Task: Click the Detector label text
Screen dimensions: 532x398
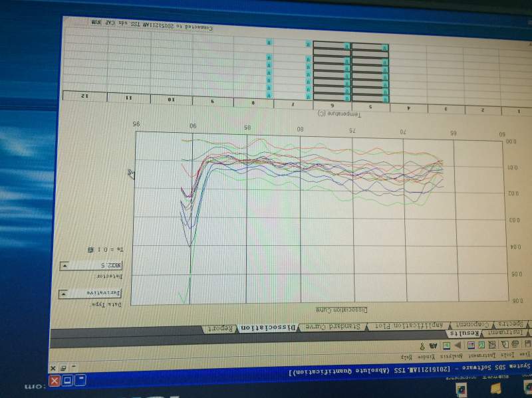Action: [109, 276]
